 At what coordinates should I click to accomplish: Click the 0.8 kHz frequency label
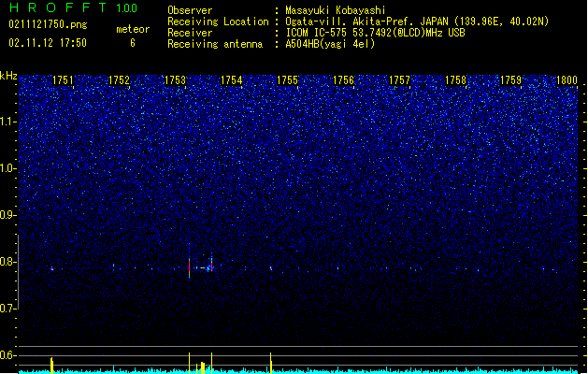pos(8,262)
